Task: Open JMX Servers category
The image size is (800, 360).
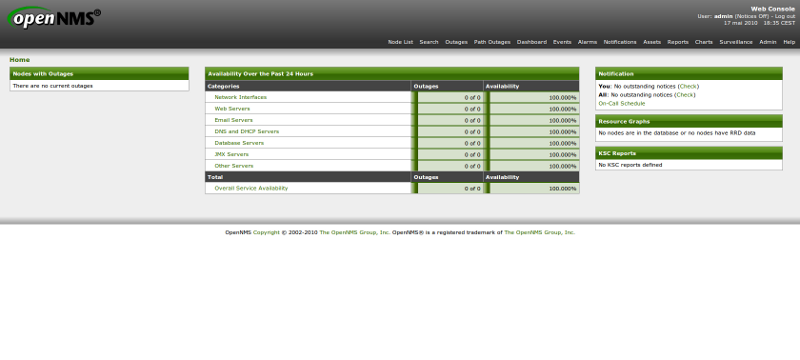Action: [232, 154]
